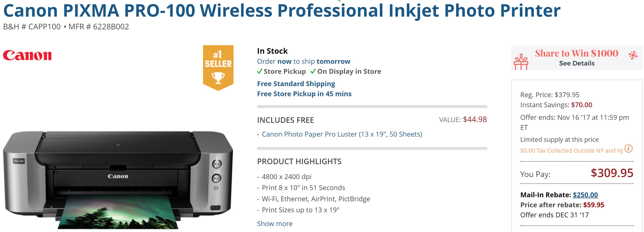
Task: Click the Canon brand logo
Action: click(x=27, y=55)
